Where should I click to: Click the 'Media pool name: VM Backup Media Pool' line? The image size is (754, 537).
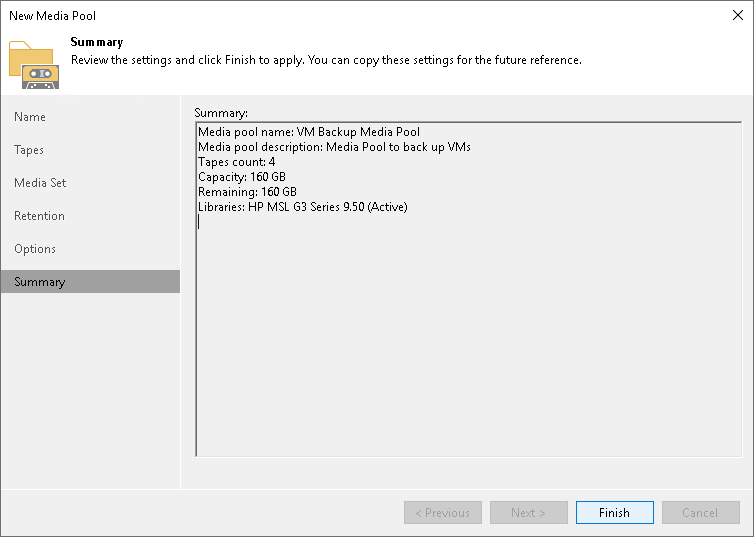coord(309,132)
